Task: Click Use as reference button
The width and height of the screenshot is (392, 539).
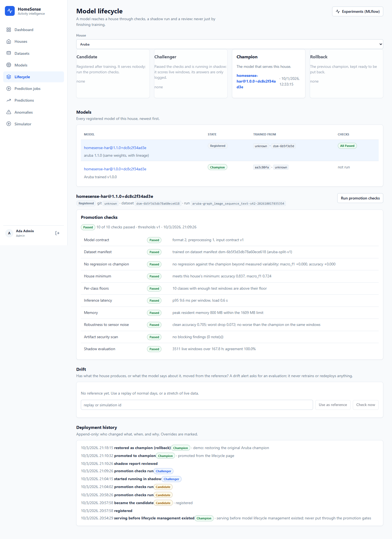Action: 333,405
